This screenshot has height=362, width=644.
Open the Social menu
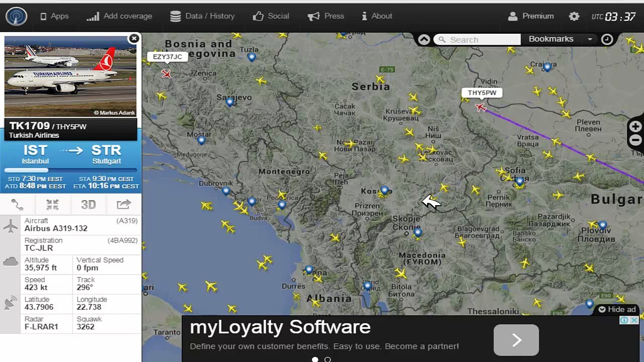pyautogui.click(x=271, y=16)
